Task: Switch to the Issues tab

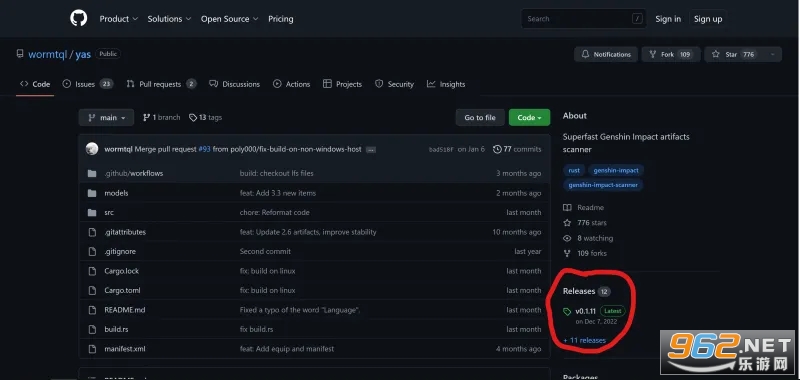Action: [x=87, y=84]
